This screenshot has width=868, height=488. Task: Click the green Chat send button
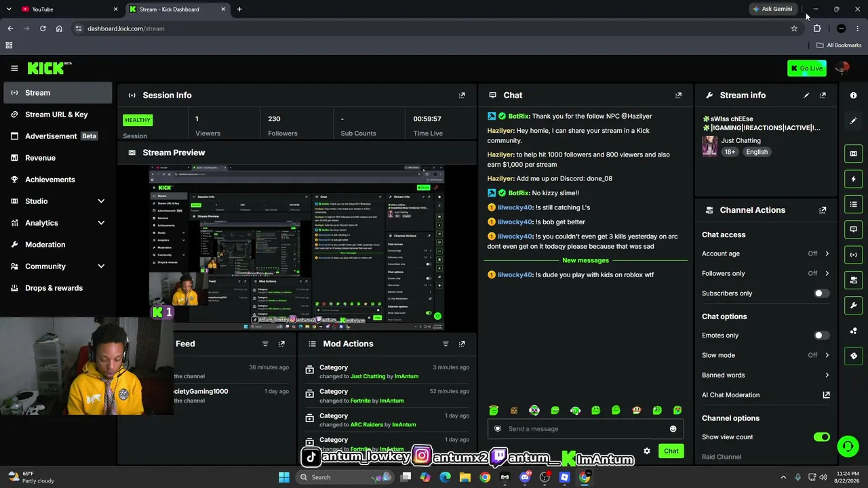(x=671, y=451)
